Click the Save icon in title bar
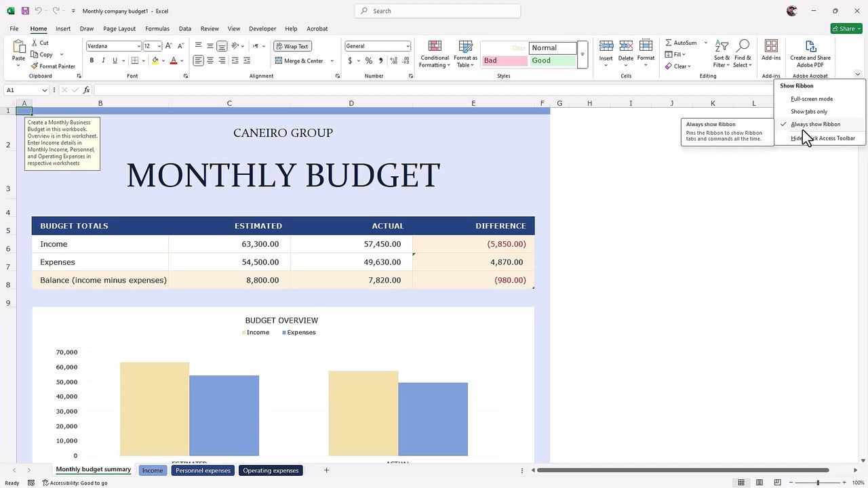Viewport: 868px width, 488px height. pyautogui.click(x=25, y=11)
